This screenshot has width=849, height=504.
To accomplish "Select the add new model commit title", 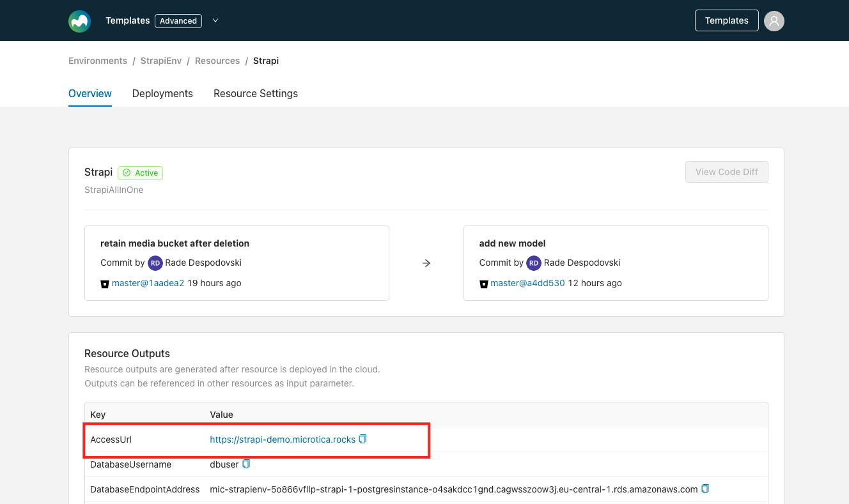I will click(x=512, y=243).
